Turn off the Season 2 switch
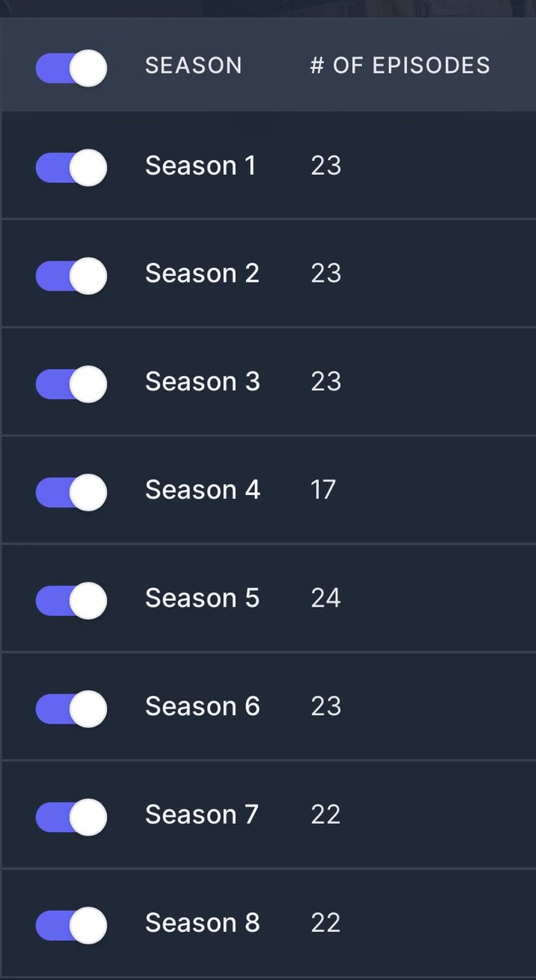Image resolution: width=536 pixels, height=980 pixels. 71,275
